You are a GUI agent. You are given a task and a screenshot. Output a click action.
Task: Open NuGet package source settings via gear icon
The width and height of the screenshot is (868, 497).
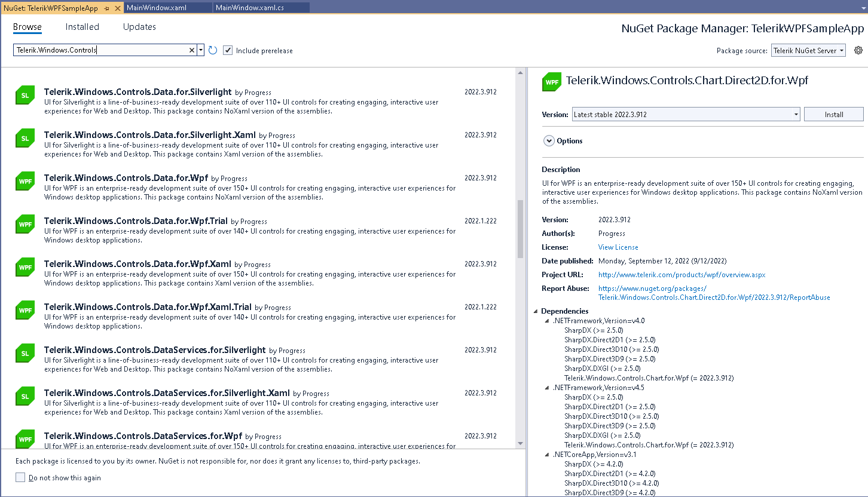pos(858,50)
